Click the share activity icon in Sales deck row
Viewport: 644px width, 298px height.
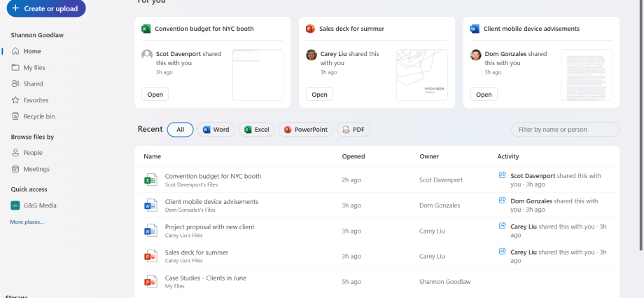point(502,252)
